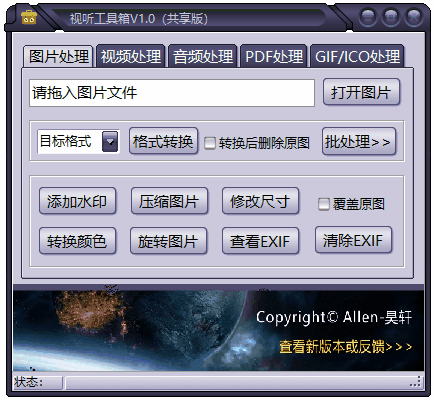The width and height of the screenshot is (436, 398).
Task: Click the toolbox app icon in title bar
Action: pyautogui.click(x=28, y=17)
